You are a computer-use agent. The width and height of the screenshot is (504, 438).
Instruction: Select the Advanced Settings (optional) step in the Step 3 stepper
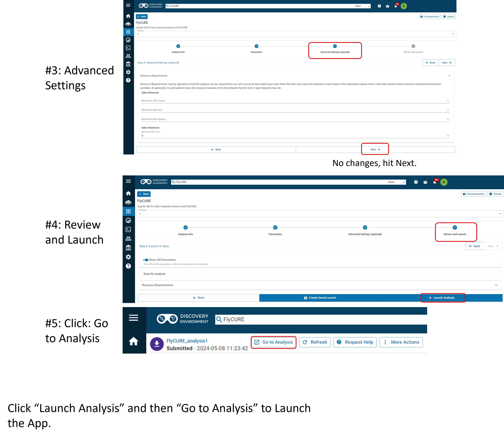(x=335, y=49)
